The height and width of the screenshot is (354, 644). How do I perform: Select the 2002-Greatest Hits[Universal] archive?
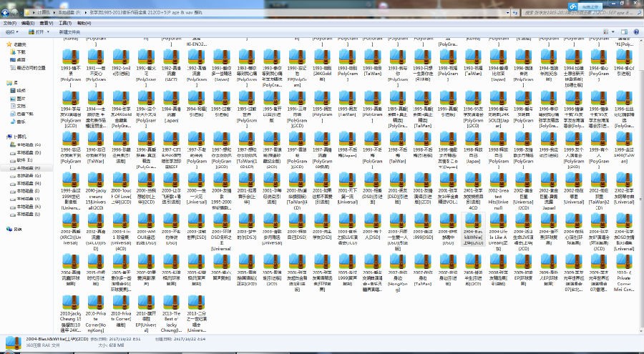(498, 191)
